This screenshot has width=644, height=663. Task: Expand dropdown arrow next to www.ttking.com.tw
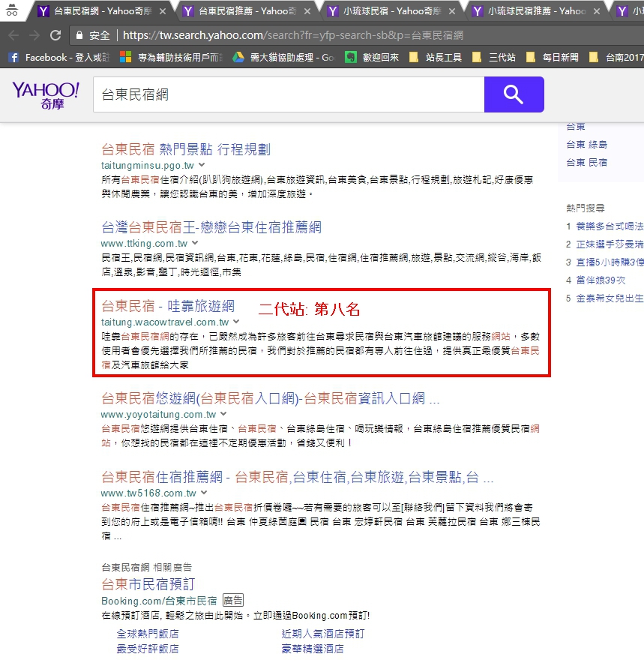coord(195,243)
